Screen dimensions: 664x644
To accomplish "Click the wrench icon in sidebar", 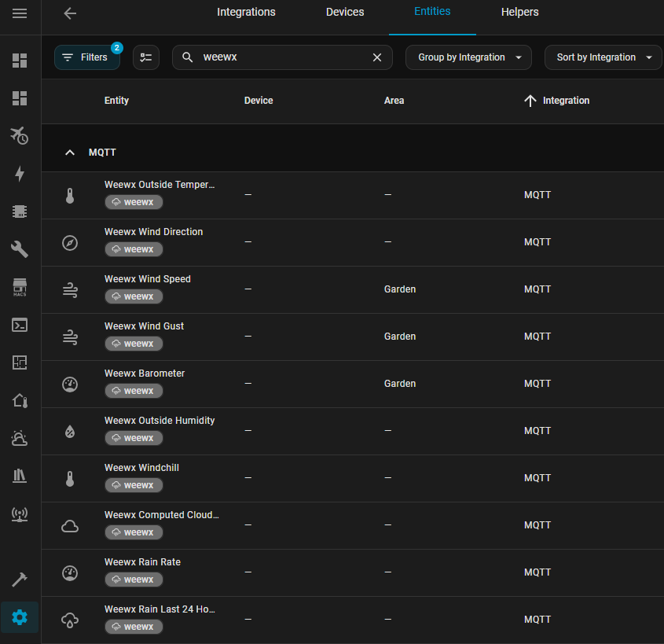I will point(20,249).
